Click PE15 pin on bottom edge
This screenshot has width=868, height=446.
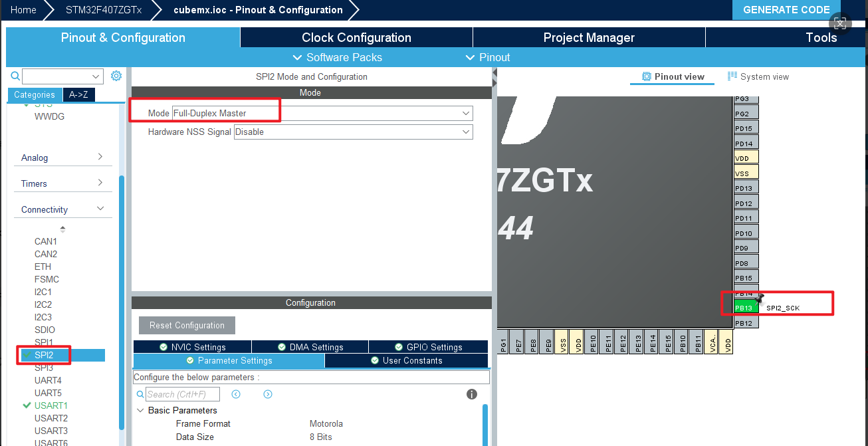click(668, 341)
